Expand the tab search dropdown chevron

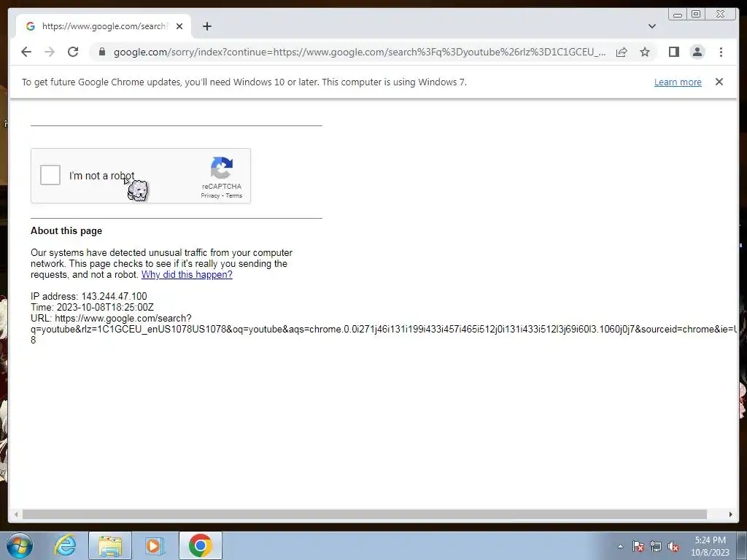(x=651, y=26)
